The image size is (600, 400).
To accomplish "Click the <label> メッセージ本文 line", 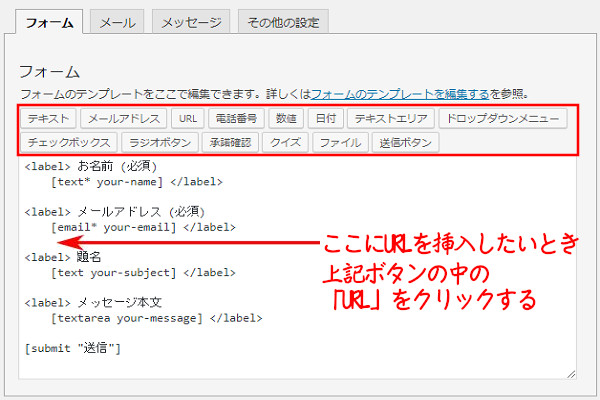I will (93, 302).
